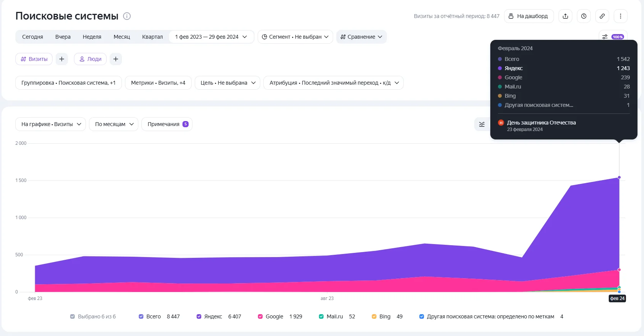Image resolution: width=644 pixels, height=336 pixels.
Task: Open the Цель Не выбрана dropdown
Action: coord(228,83)
